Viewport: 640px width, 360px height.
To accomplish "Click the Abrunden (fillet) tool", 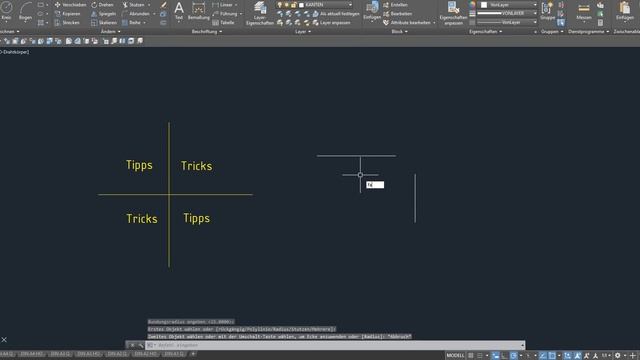I will [136, 14].
